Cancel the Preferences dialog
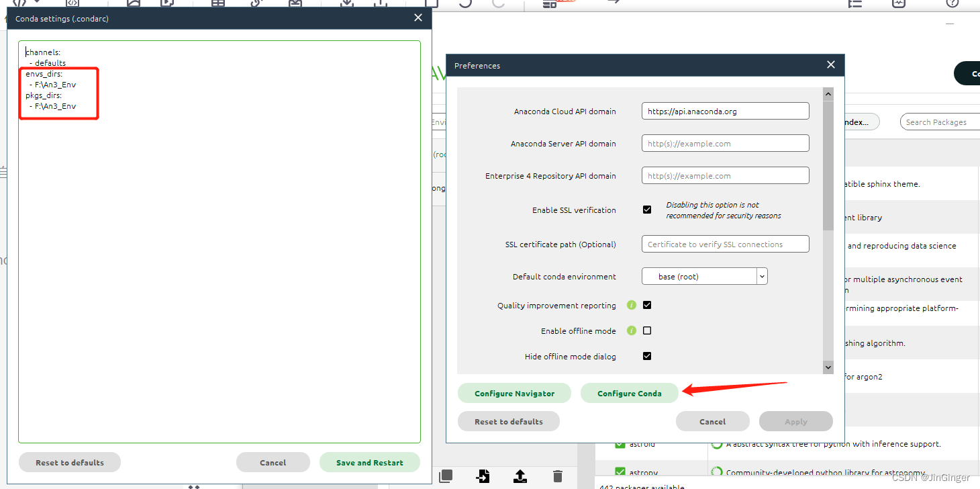The image size is (980, 489). [713, 422]
